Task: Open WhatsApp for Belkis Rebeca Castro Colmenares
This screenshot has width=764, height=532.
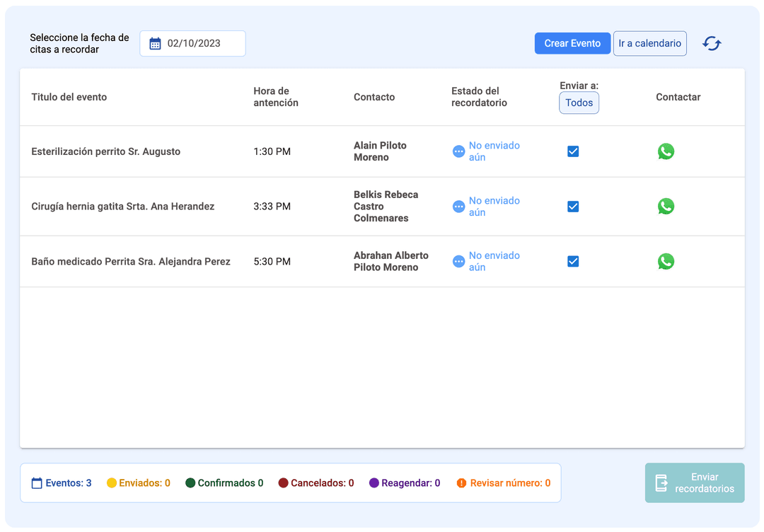Action: coord(666,207)
